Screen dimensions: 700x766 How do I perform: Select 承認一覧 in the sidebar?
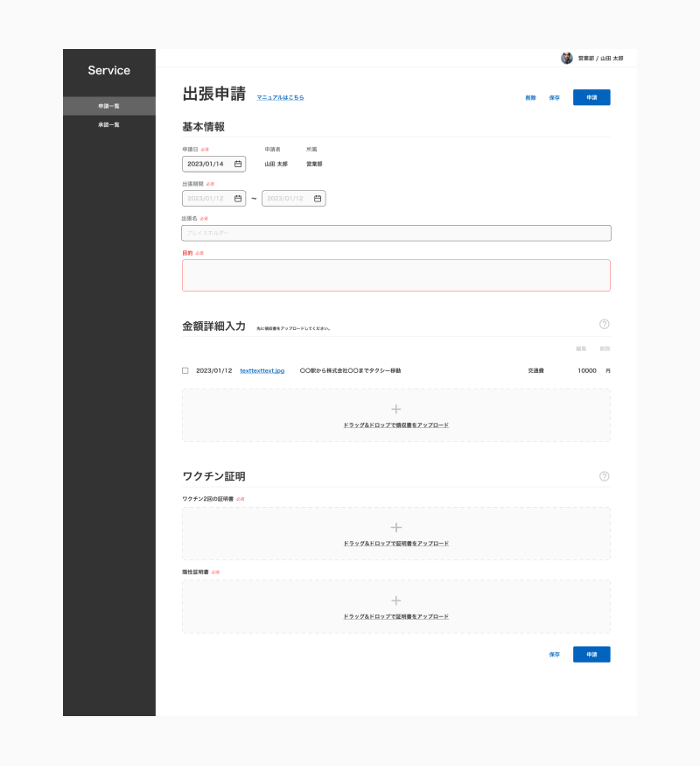[x=108, y=125]
